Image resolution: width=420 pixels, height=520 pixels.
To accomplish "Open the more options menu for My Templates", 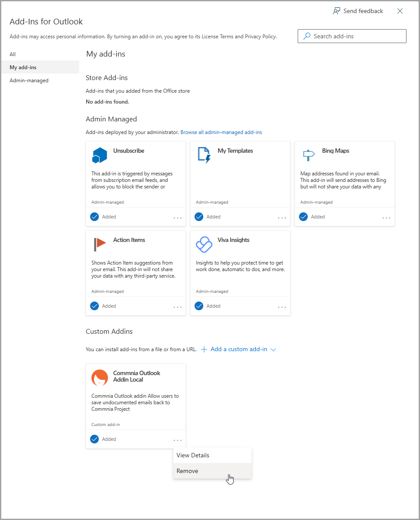I will click(x=282, y=218).
